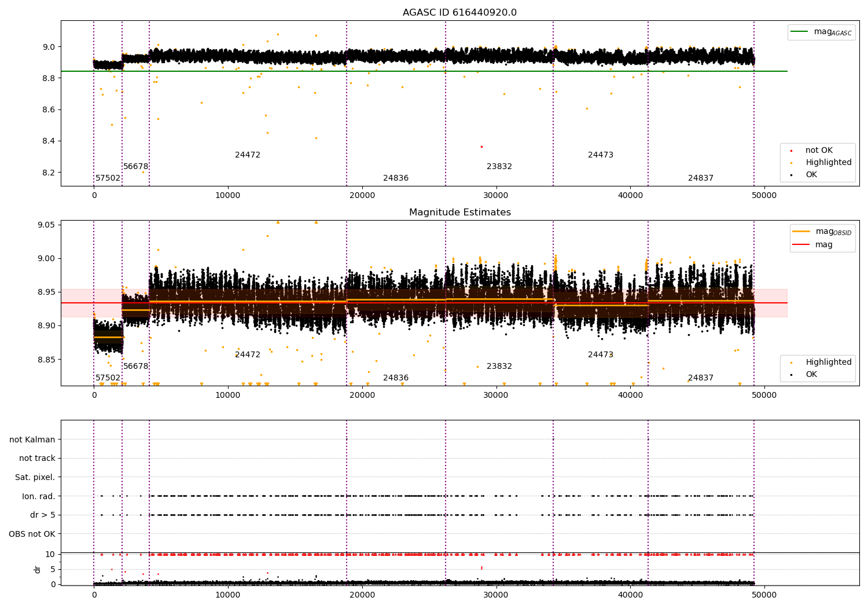
Task: Click OBSID label 24472 in Magnitude Estimates plot
Action: (x=248, y=355)
